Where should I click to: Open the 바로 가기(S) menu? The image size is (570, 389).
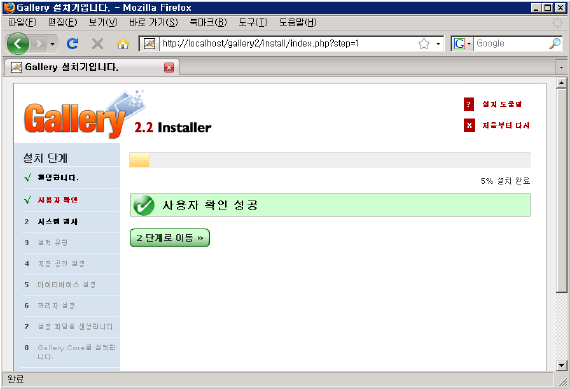click(x=153, y=23)
